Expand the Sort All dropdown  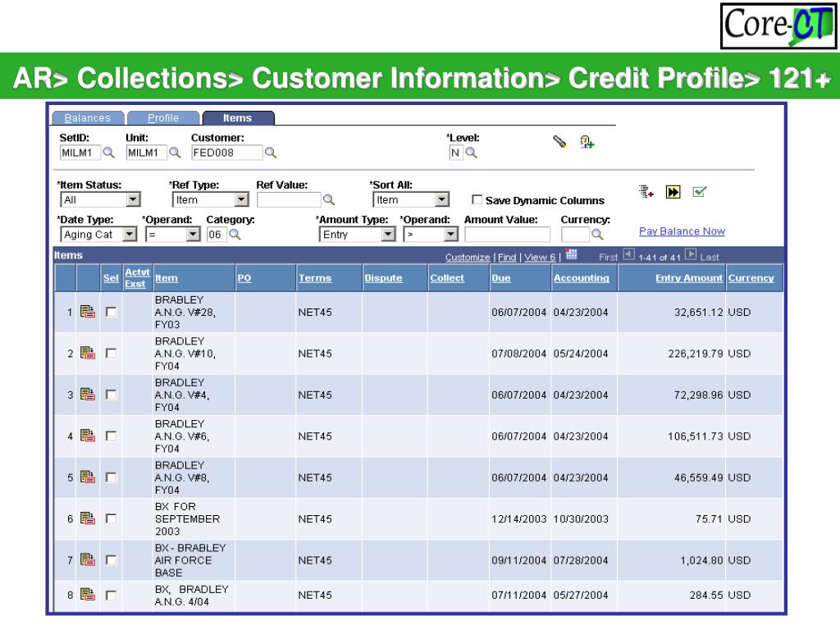[x=442, y=200]
